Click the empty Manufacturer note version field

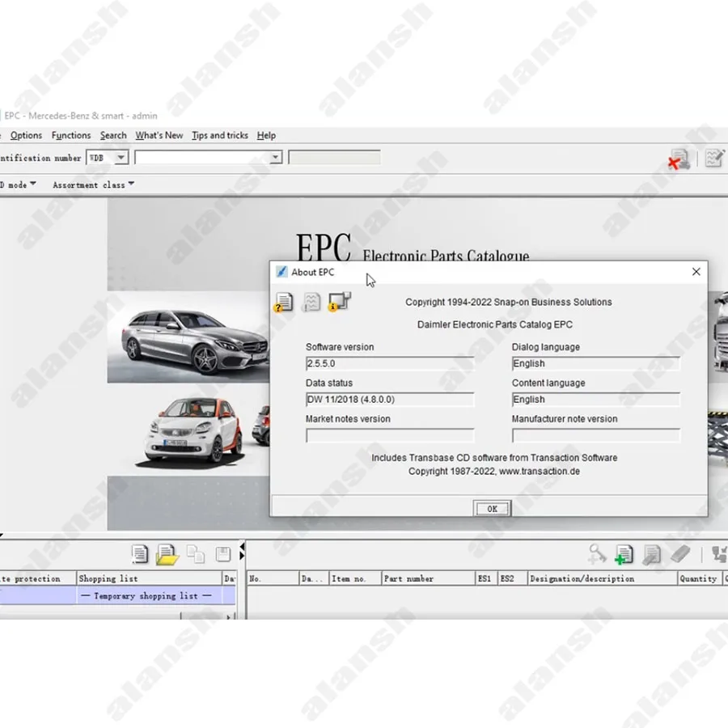(596, 435)
